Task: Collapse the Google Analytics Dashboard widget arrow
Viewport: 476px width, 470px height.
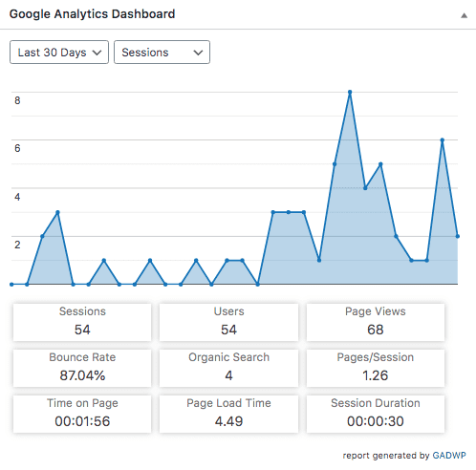Action: click(x=464, y=15)
